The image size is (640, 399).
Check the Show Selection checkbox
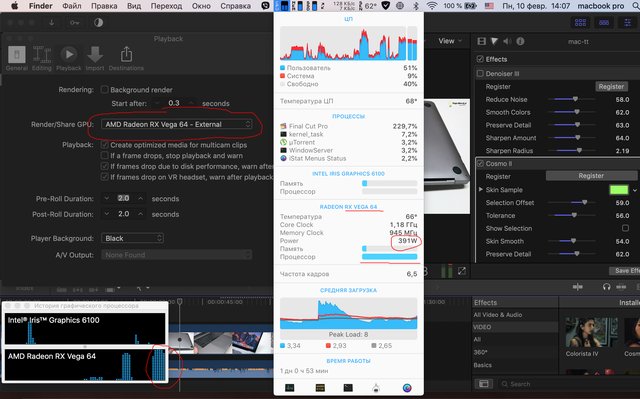tap(625, 228)
